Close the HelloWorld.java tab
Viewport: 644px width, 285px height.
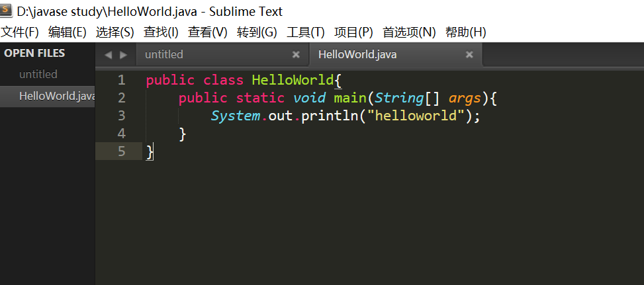coord(469,54)
